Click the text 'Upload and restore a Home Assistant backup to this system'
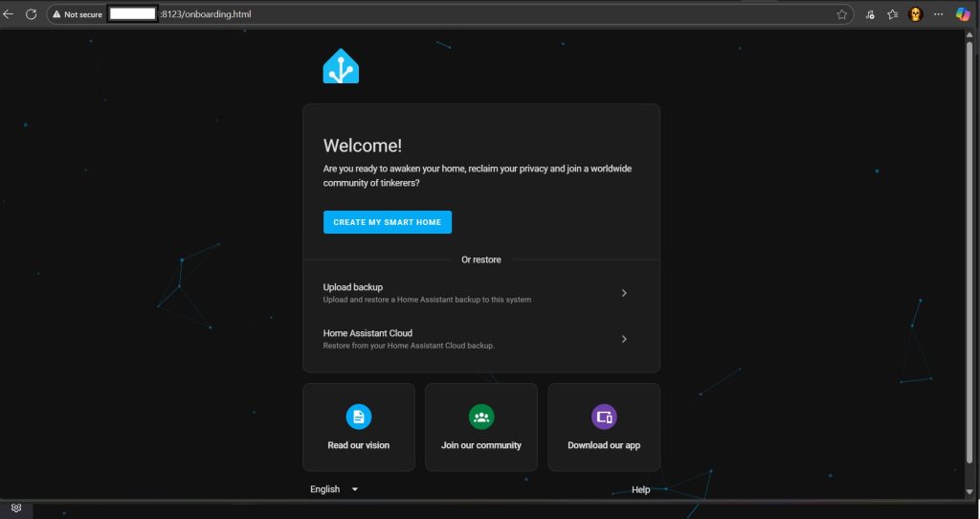980x519 pixels. (427, 300)
